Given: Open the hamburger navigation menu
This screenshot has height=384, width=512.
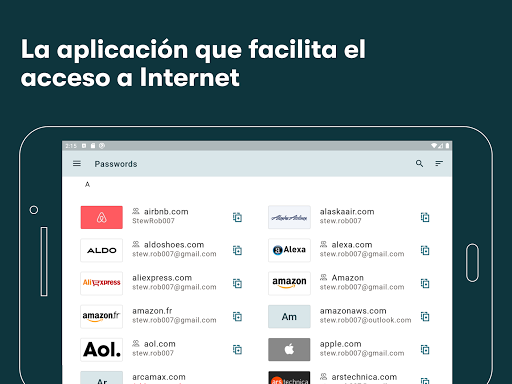Looking at the screenshot, I should 77,164.
